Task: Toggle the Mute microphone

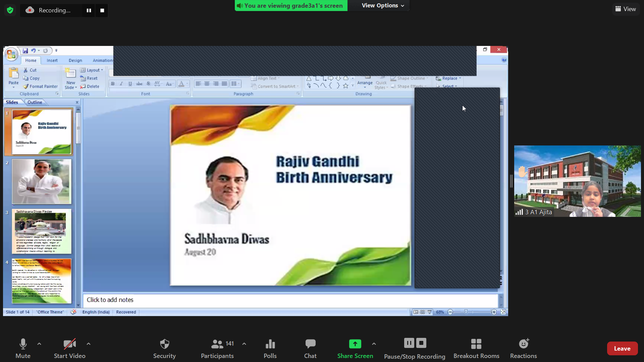Action: pos(23,344)
